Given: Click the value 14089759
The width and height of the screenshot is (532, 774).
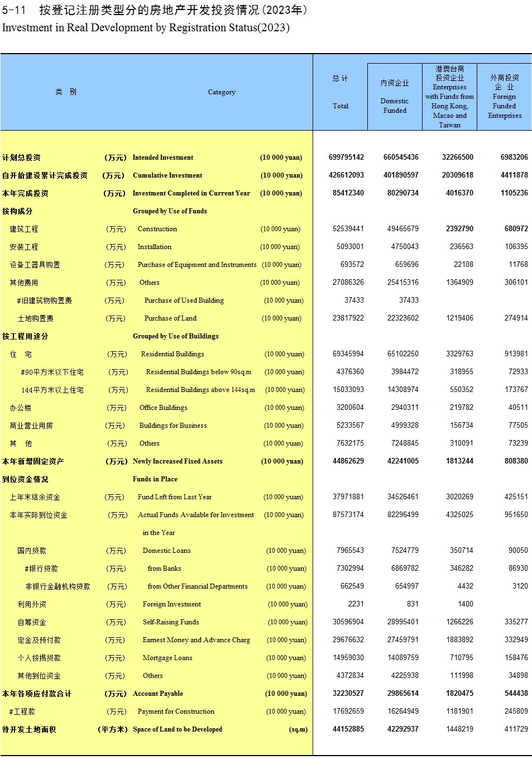Looking at the screenshot, I should 403,658.
